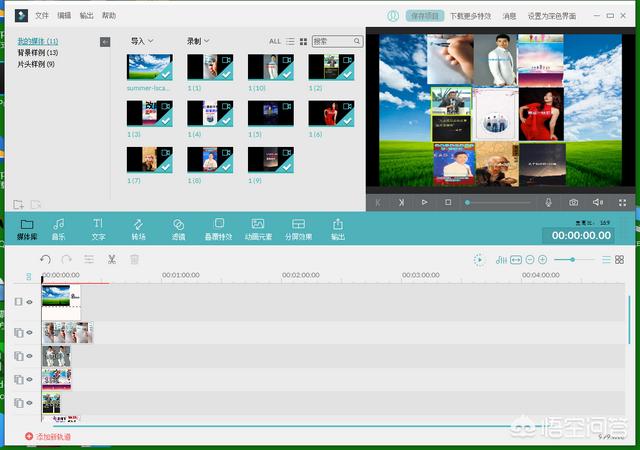The height and width of the screenshot is (450, 640).
Task: Open the audio mixer icon
Action: pos(501,260)
